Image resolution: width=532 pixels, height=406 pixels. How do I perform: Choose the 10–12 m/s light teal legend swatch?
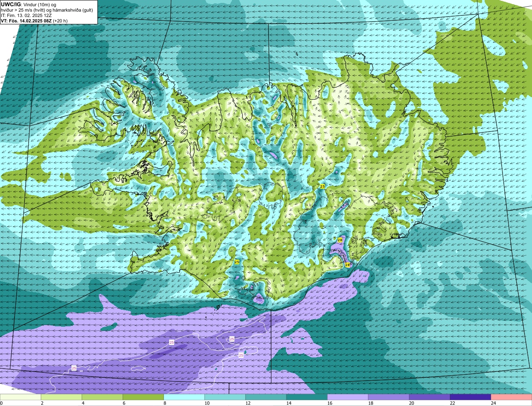(225, 397)
